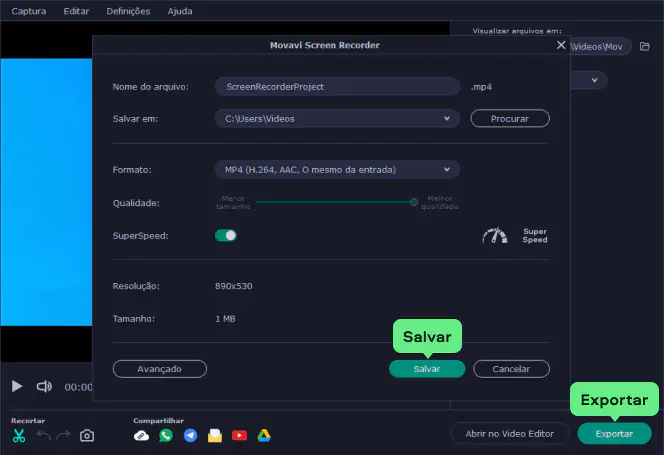Click the green Salvar button
The height and width of the screenshot is (455, 664).
point(427,369)
